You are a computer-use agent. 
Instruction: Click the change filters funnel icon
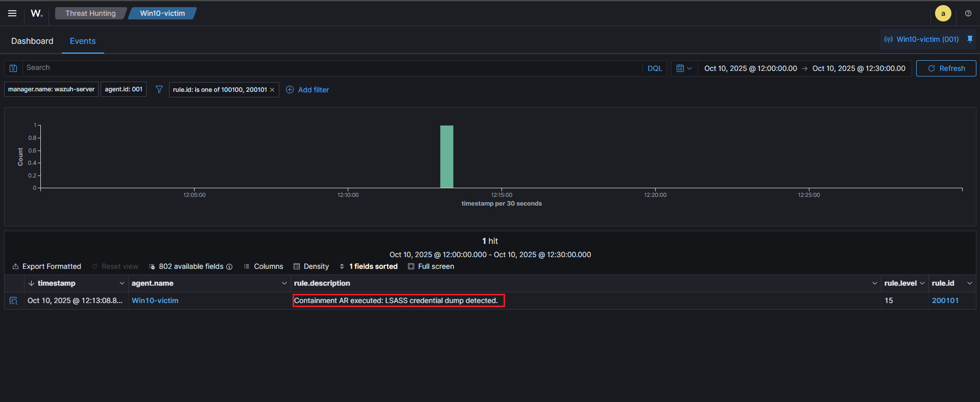(x=159, y=90)
